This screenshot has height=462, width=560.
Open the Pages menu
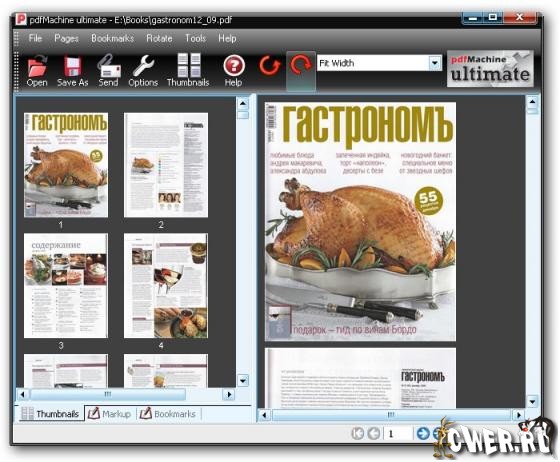pos(66,38)
